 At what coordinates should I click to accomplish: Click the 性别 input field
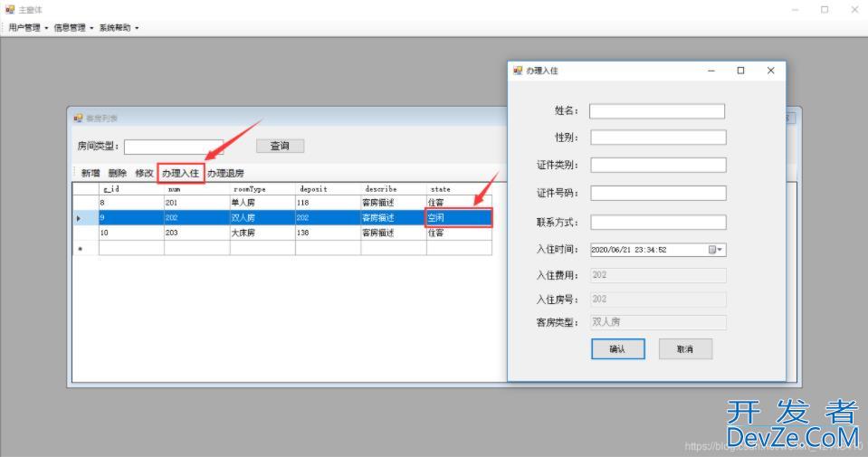(x=658, y=138)
